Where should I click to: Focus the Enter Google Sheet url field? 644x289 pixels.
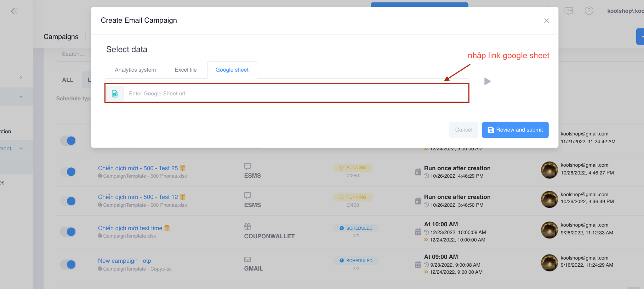295,94
